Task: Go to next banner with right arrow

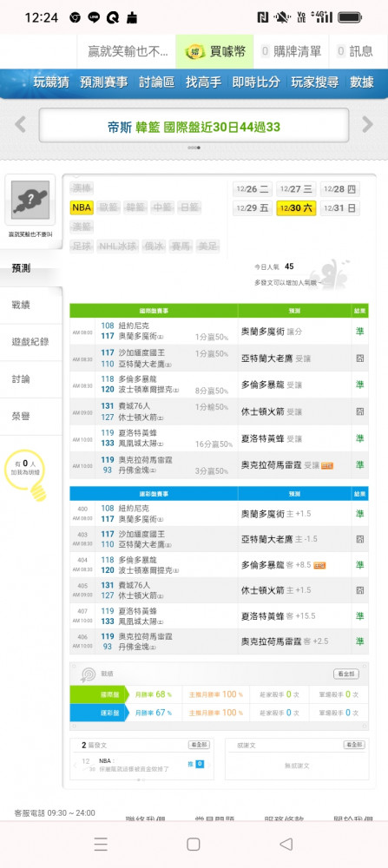Action: click(367, 124)
